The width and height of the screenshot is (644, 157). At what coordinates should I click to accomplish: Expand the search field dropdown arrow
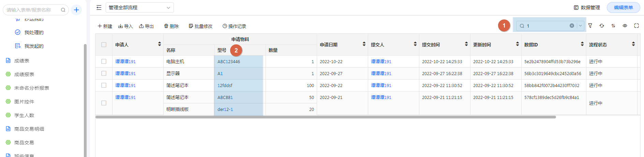(x=580, y=26)
